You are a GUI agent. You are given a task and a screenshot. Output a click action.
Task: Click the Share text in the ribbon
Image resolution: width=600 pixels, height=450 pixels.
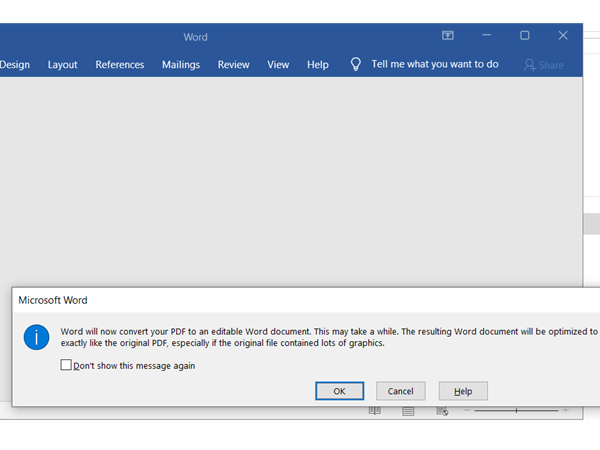coord(551,65)
